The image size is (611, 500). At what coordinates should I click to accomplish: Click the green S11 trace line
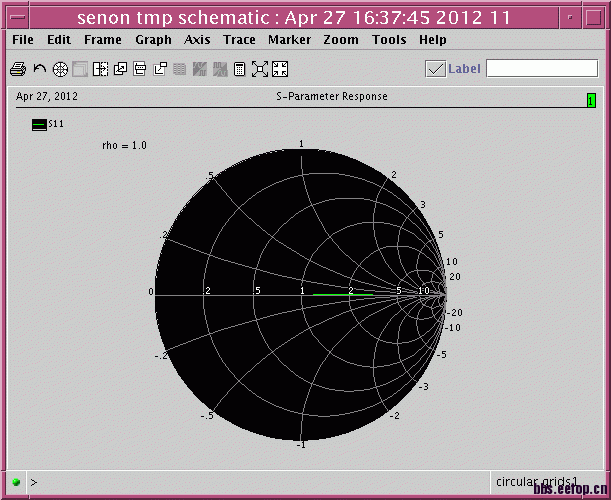(343, 295)
